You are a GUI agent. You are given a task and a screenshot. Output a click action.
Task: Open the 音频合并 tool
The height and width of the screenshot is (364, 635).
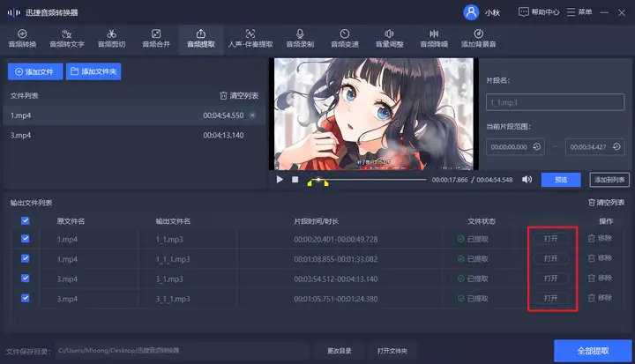[x=156, y=39]
